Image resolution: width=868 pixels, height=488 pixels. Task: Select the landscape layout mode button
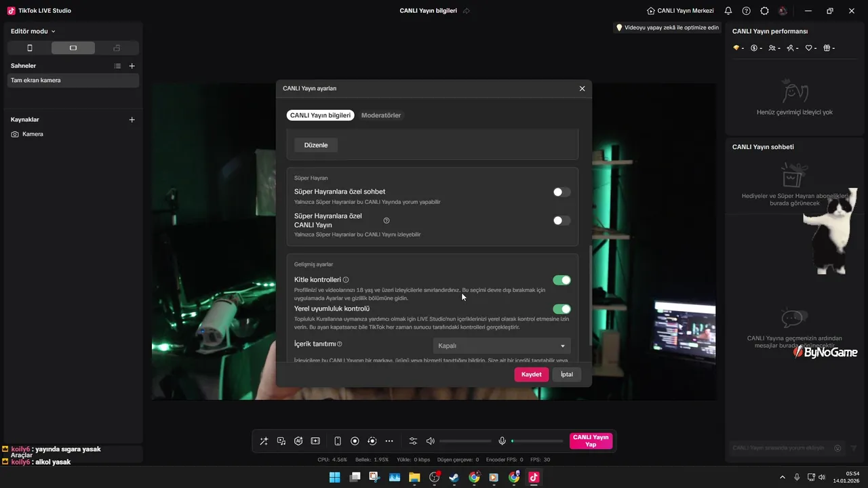point(73,48)
